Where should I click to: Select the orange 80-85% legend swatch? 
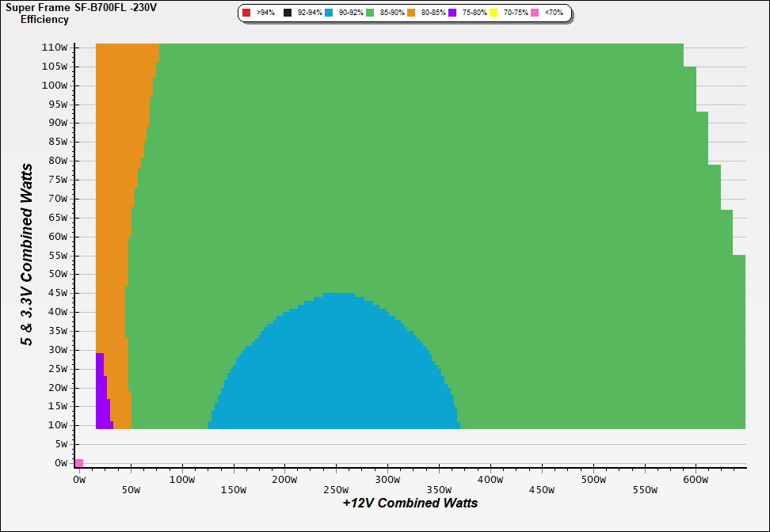[411, 13]
